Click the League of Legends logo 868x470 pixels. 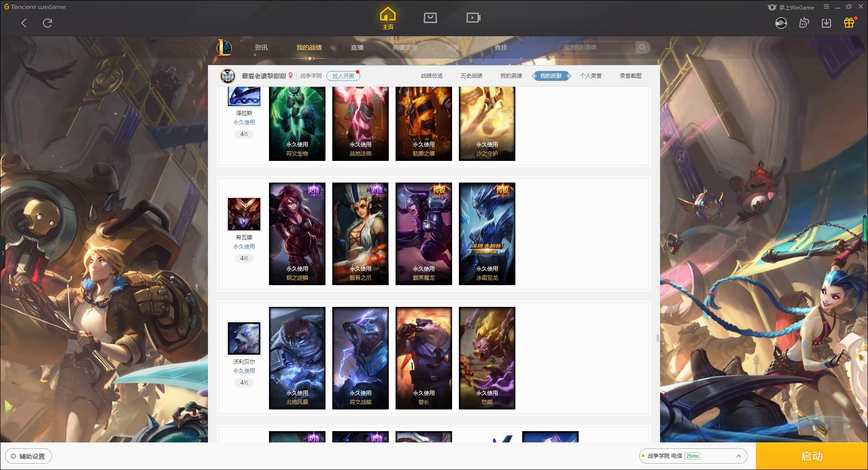click(x=224, y=47)
